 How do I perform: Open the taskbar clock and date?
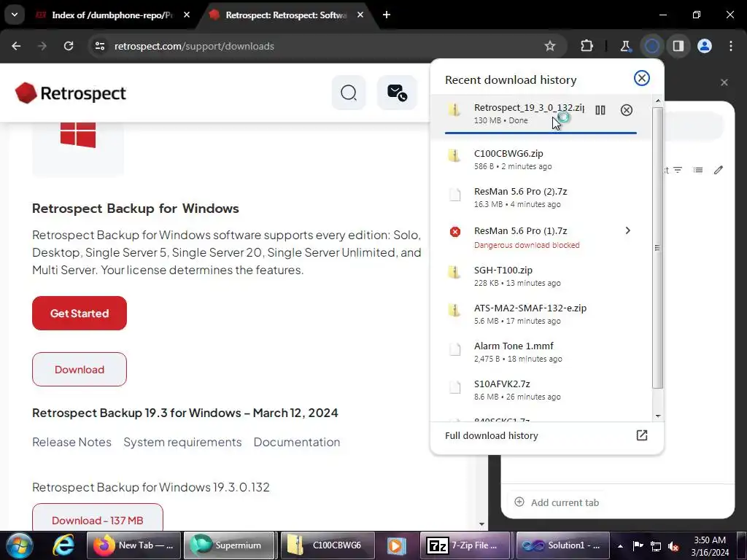[710, 546]
